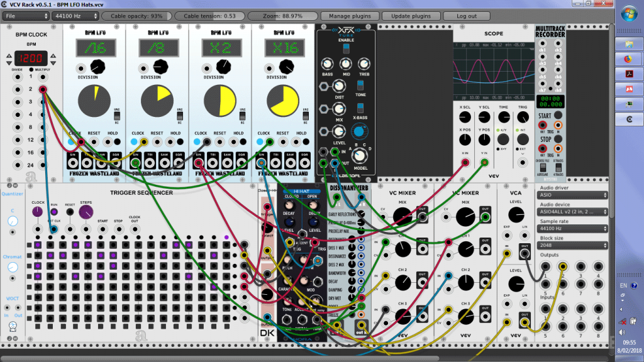Toggle the Scope INT/EXT trigger button

[523, 140]
